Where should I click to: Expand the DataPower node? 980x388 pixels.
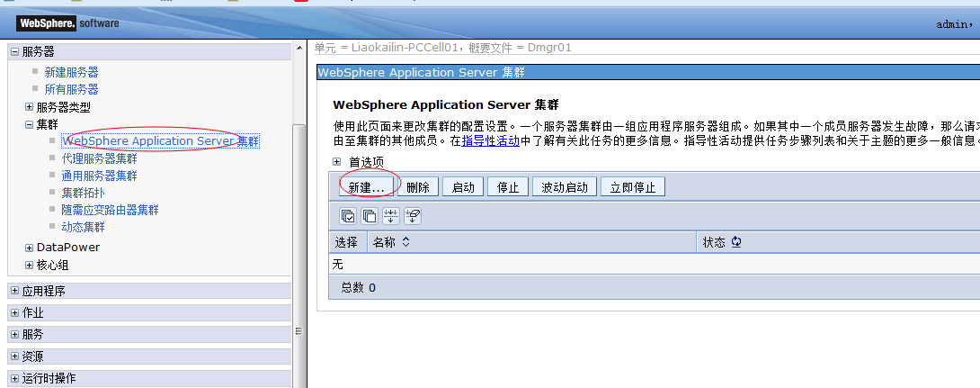[29, 248]
